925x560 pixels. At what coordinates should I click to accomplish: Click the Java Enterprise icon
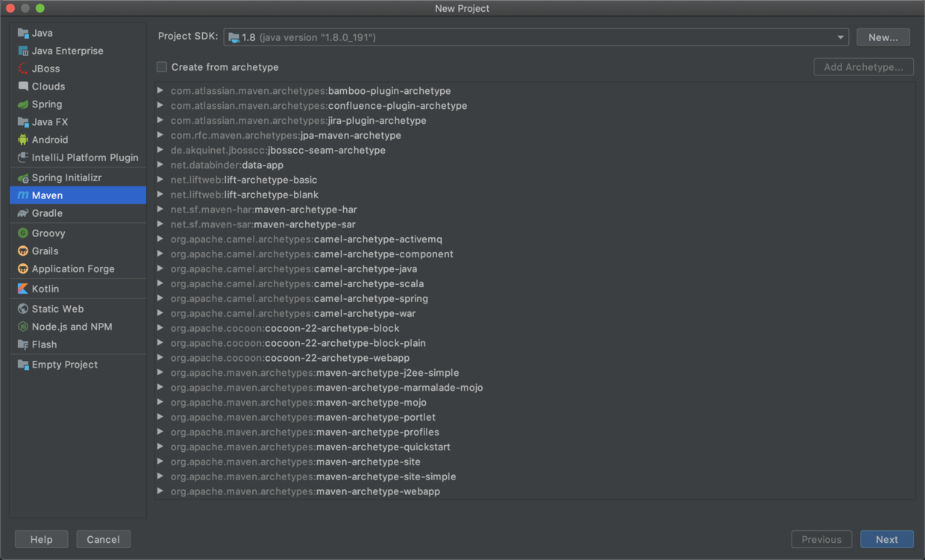(23, 51)
